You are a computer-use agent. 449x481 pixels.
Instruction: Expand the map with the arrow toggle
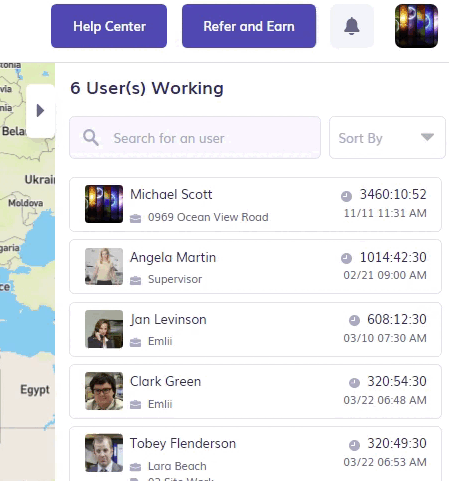40,111
